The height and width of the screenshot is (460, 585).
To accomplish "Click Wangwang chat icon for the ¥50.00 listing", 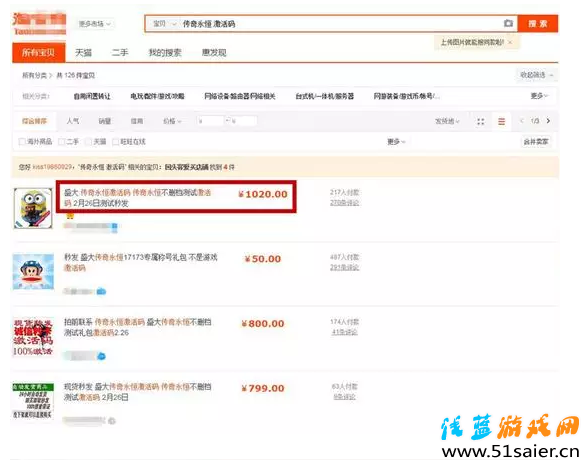I will coord(101,291).
